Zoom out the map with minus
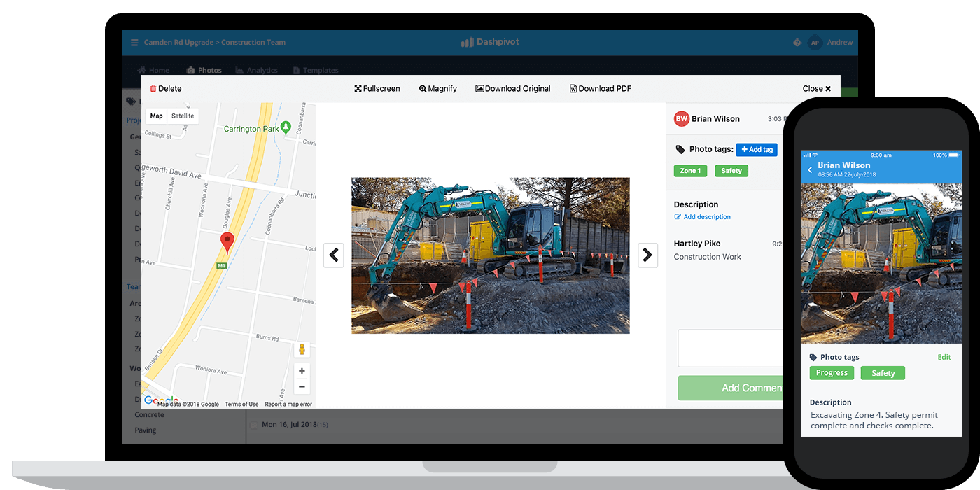 (302, 387)
